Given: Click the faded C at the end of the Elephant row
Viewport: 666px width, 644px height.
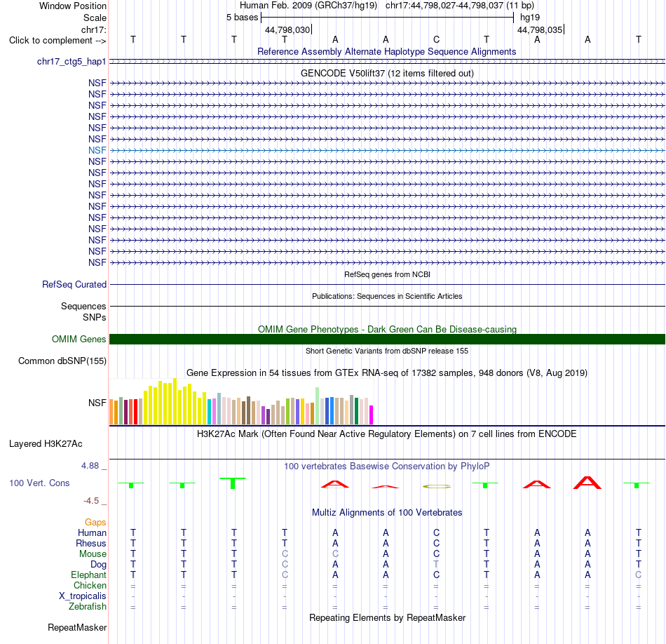Looking at the screenshot, I should pyautogui.click(x=638, y=575).
